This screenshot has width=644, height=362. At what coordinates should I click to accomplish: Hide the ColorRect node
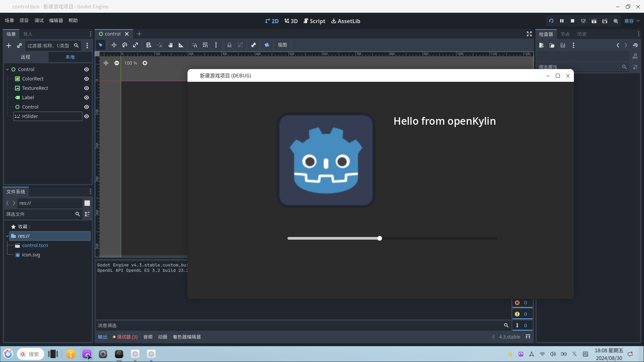[x=87, y=79]
